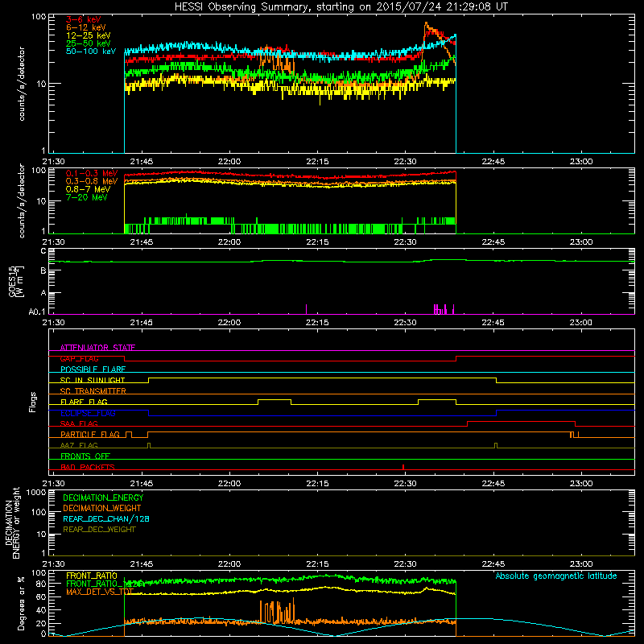
Task: Select the 0.8-7 MeV legend label
Action: tap(88, 189)
